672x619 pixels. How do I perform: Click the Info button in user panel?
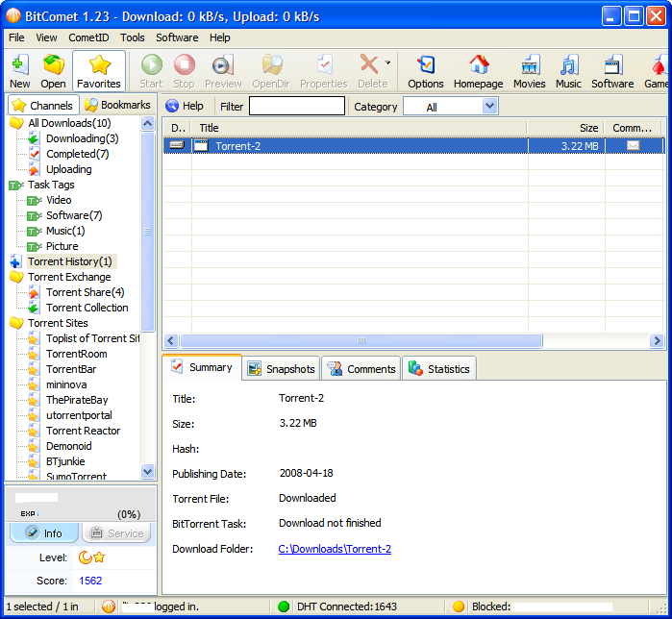point(44,533)
